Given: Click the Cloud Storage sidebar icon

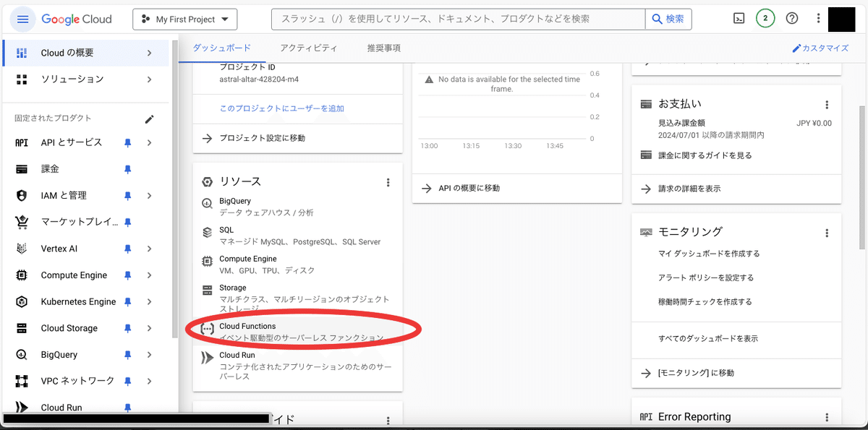Looking at the screenshot, I should (x=22, y=328).
